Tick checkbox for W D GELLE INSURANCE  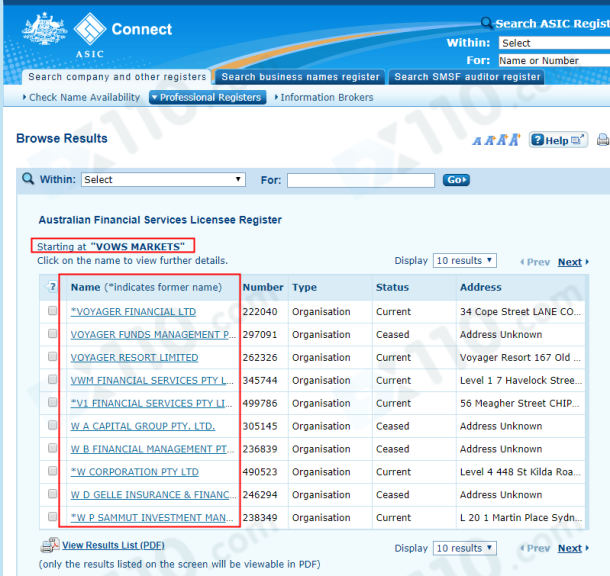pos(52,494)
